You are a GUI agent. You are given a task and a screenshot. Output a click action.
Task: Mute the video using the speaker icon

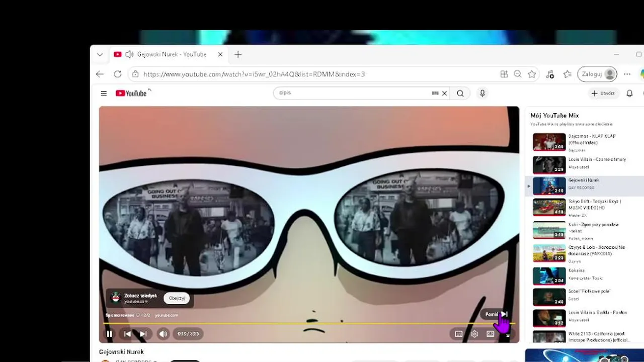pyautogui.click(x=163, y=334)
